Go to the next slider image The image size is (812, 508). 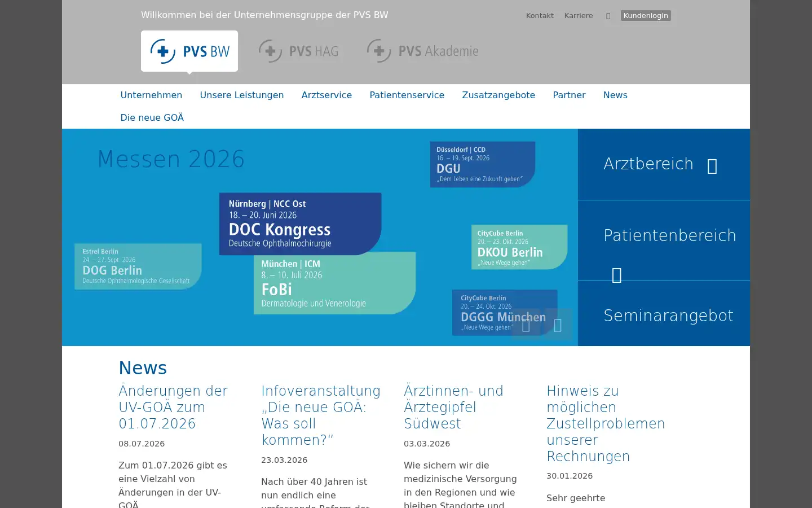click(558, 325)
